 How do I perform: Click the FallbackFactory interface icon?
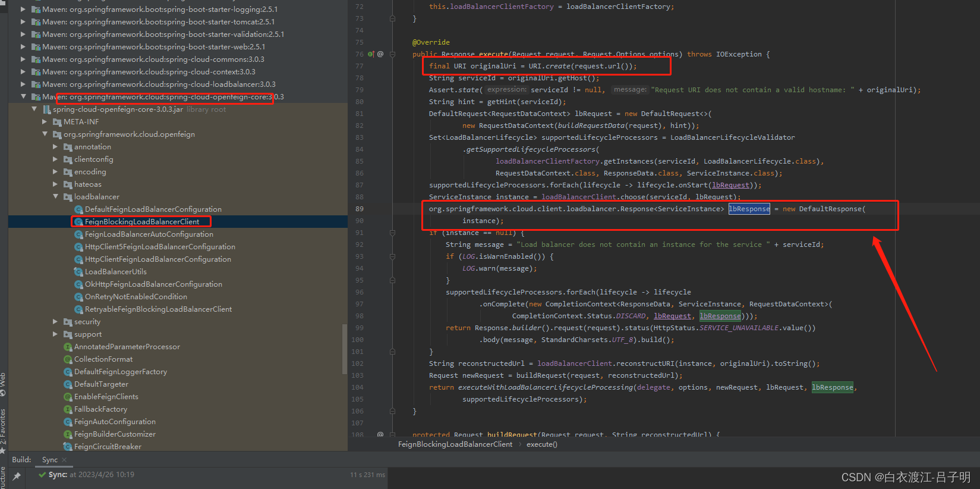coord(68,409)
